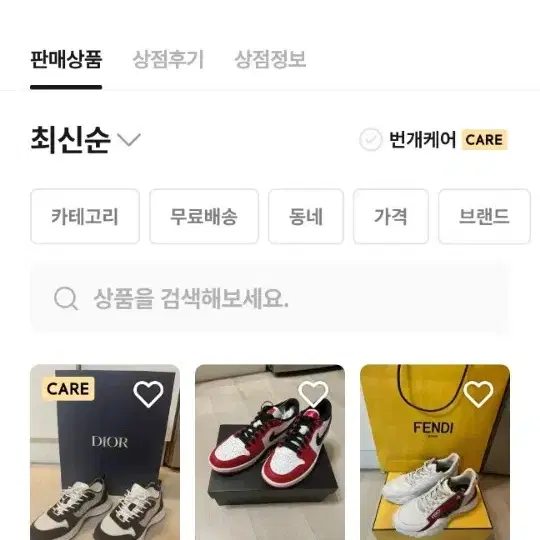540x540 pixels.
Task: Toggle the 번개케어 checkbox
Action: pos(371,140)
